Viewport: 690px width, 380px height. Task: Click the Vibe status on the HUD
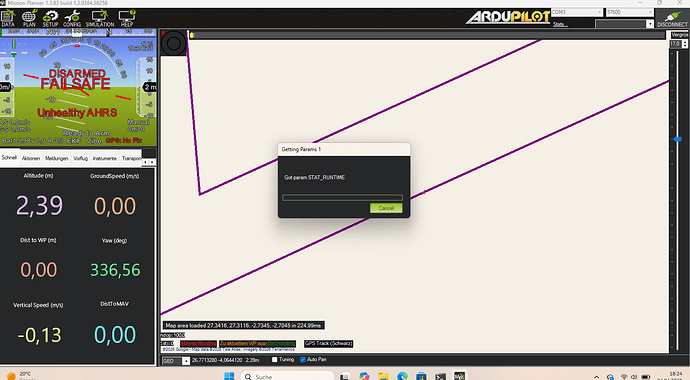point(94,141)
